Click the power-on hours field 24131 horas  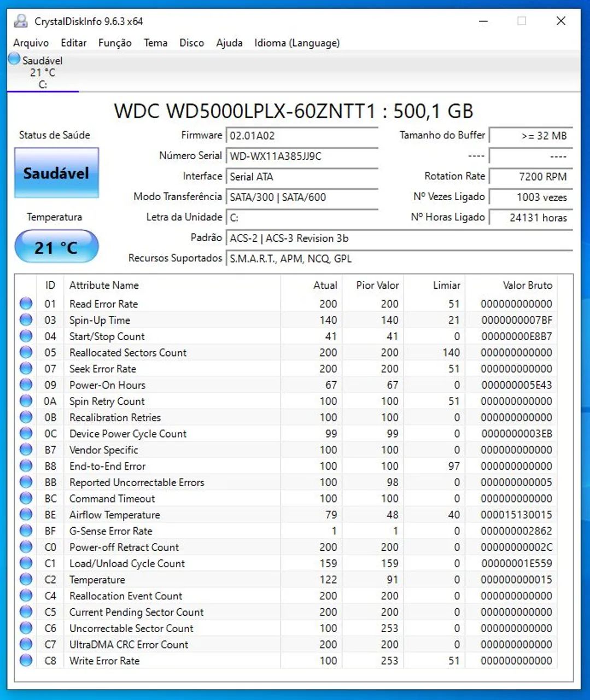click(531, 218)
